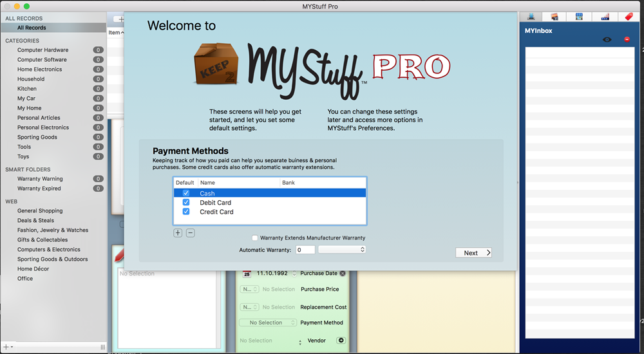644x354 pixels.
Task: Click the KEEP 2 box logo
Action: click(216, 64)
